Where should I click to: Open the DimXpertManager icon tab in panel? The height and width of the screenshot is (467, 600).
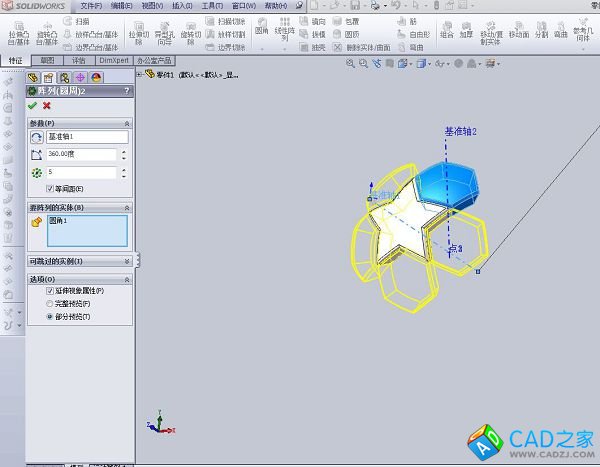pyautogui.click(x=79, y=76)
